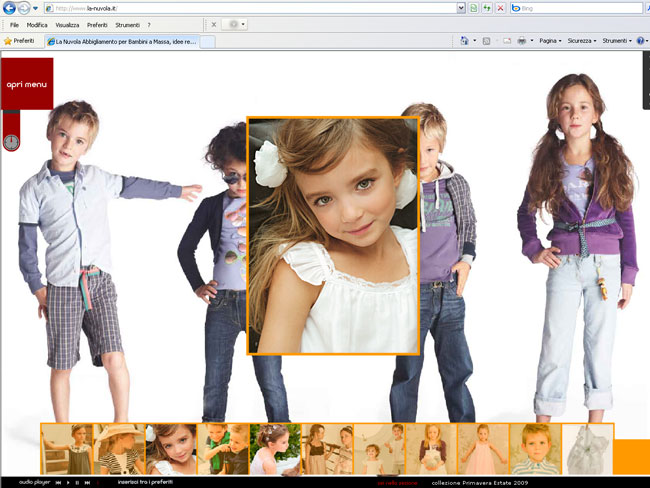Viewport: 650px width, 488px height.
Task: Expand the Home icon dropdown arrow
Action: point(475,41)
